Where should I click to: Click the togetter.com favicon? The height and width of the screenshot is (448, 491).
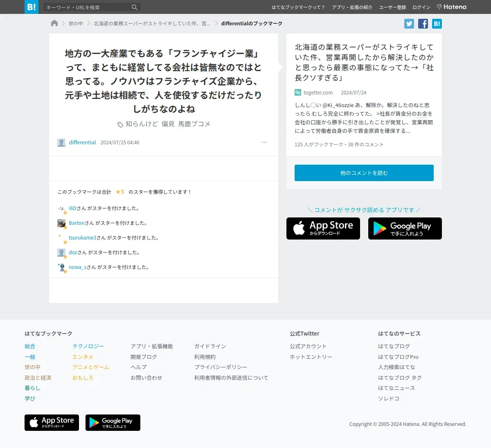[298, 92]
